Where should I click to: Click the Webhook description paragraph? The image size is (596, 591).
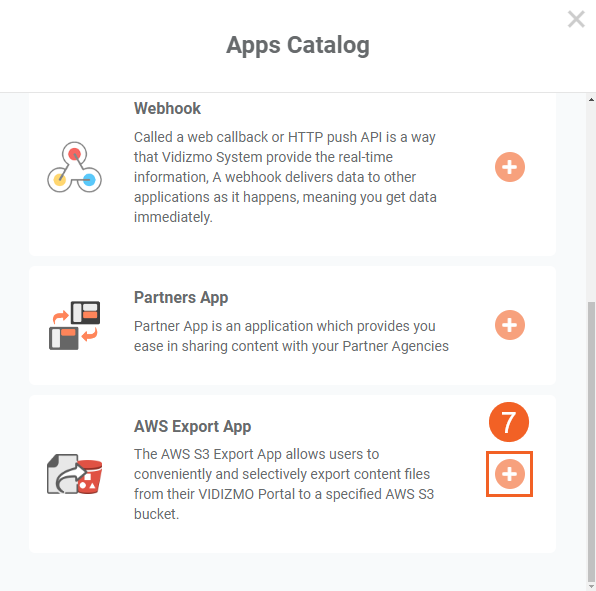click(x=285, y=177)
